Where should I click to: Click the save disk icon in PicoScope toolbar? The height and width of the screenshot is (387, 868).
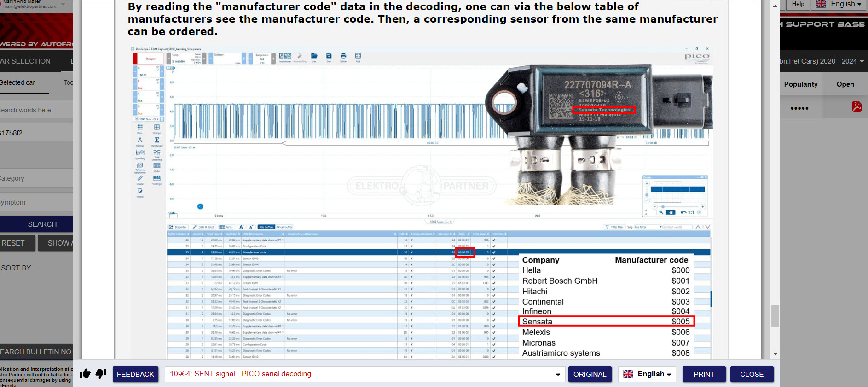[329, 56]
